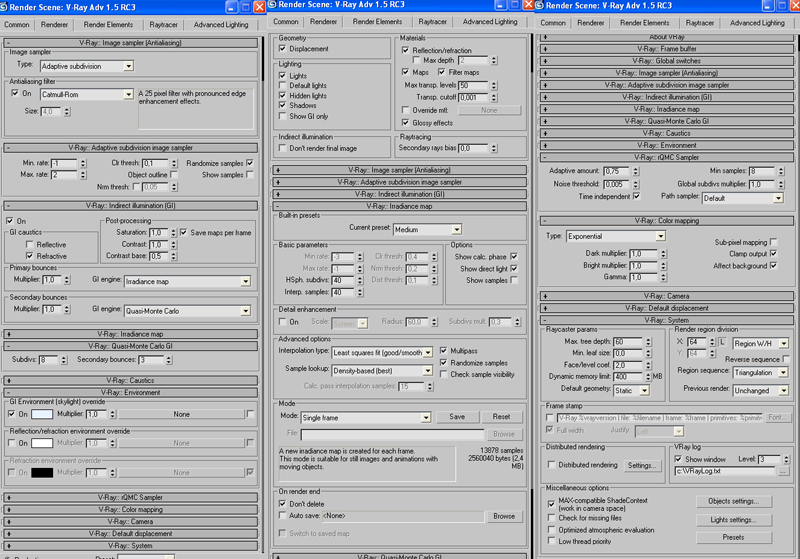
Task: Click refraction environment black color swatch
Action: coord(42,473)
